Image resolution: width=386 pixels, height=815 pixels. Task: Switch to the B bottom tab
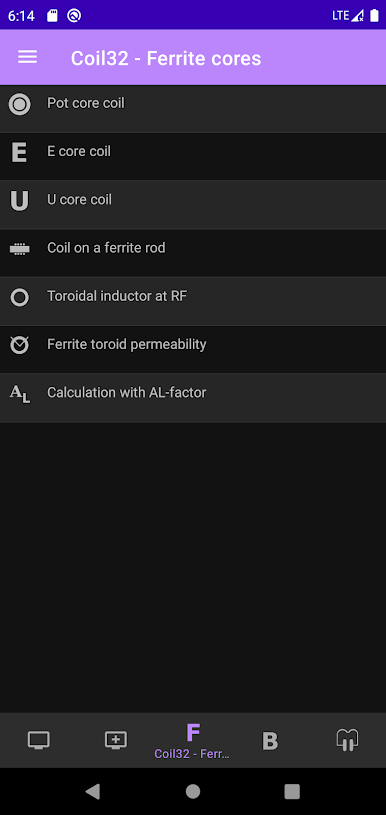pos(270,740)
